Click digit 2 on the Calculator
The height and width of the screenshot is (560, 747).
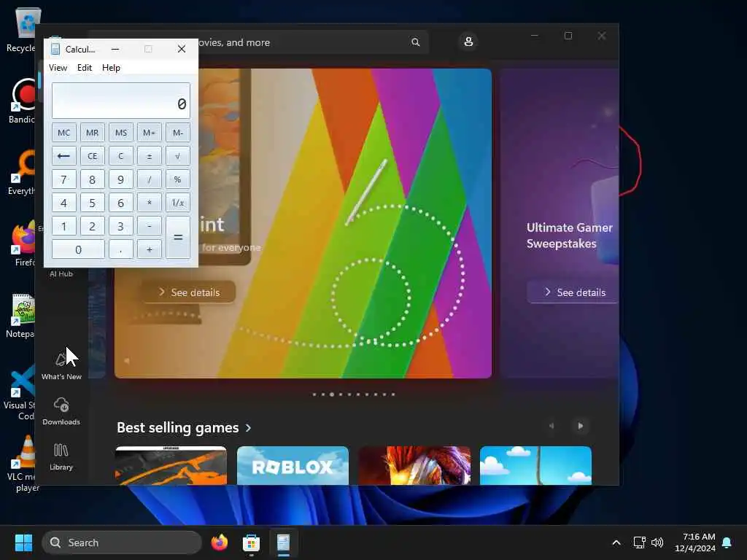pyautogui.click(x=93, y=226)
